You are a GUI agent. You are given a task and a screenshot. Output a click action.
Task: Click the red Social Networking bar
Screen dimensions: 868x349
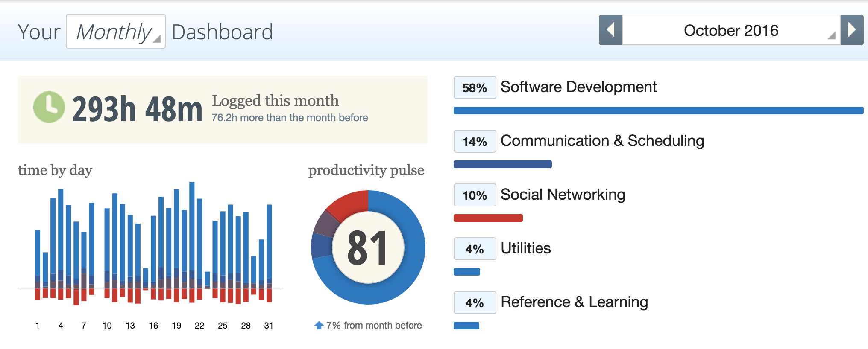[x=488, y=218]
